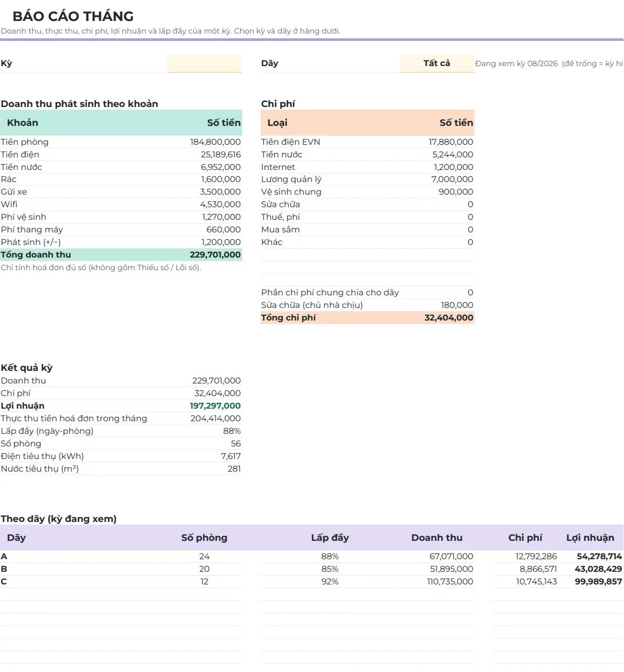Click revenue Tiền điện value 25,189,616
Screen dimensions: 624x672
click(x=221, y=154)
